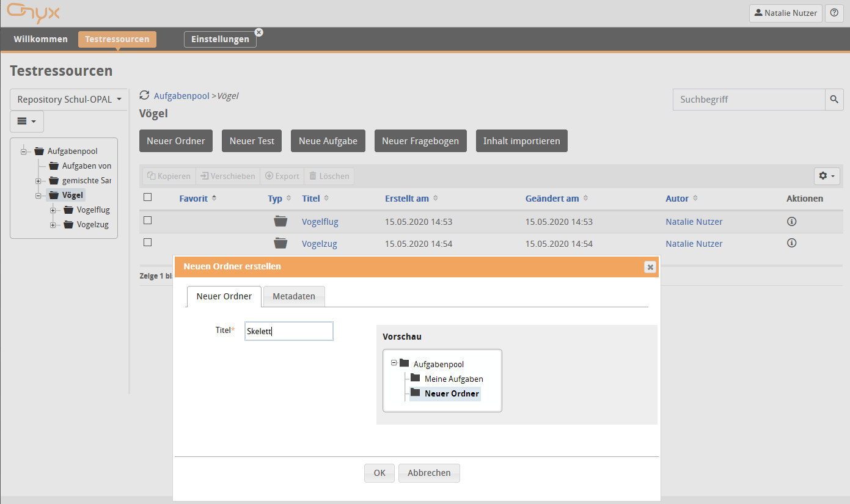
Task: Collapse the Aufgabenpool node in preview tree
Action: tap(394, 363)
